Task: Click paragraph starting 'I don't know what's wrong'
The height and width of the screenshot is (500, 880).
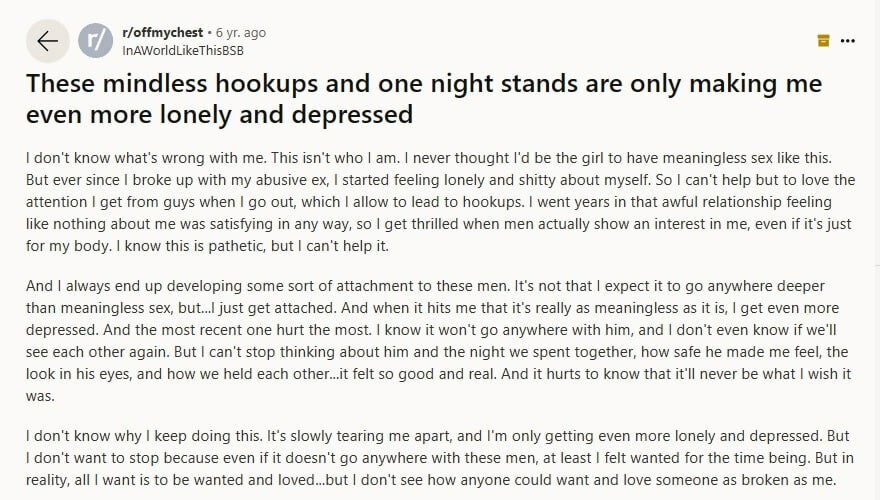Action: coord(441,202)
